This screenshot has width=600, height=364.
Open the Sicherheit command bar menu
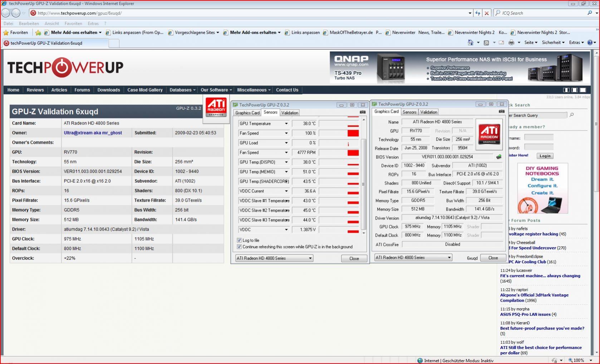point(553,43)
